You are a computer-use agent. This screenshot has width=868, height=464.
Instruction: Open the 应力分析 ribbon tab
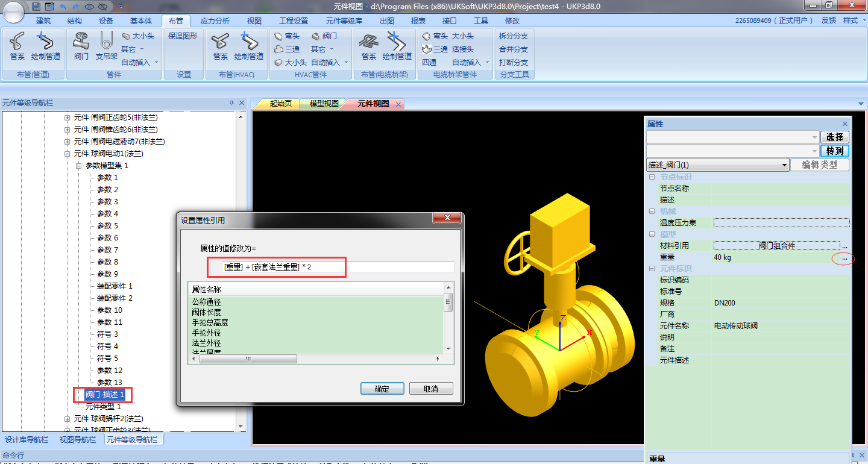(x=215, y=20)
